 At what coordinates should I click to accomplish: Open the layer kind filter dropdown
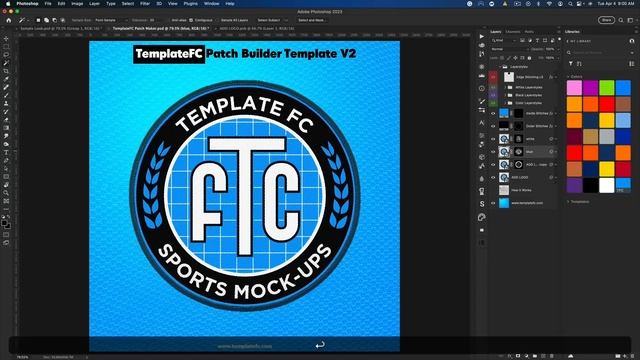pos(504,40)
